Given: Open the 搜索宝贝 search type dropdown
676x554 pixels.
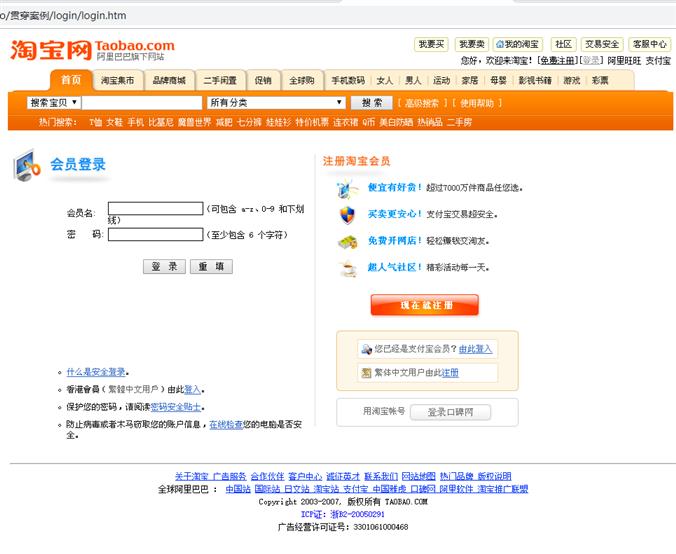Looking at the screenshot, I should click(53, 103).
